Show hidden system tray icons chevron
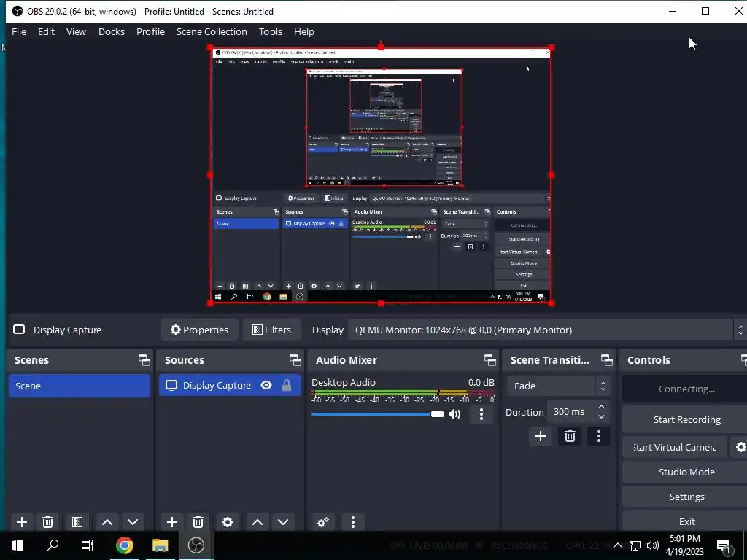This screenshot has width=747, height=560. tap(617, 545)
